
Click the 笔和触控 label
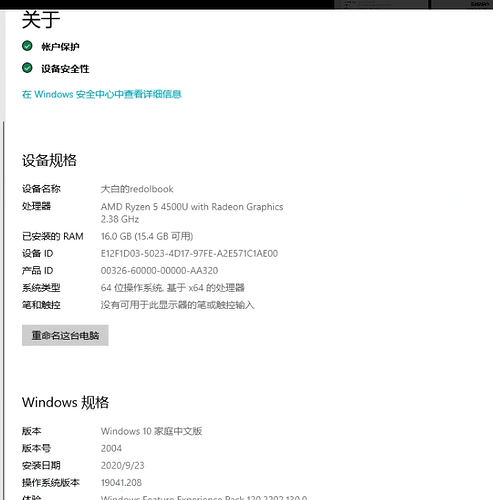pyautogui.click(x=41, y=305)
